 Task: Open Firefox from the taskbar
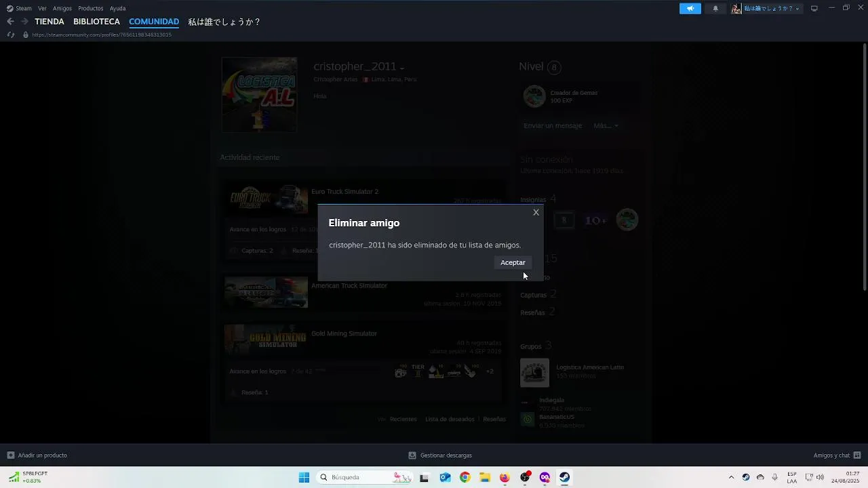point(505,477)
